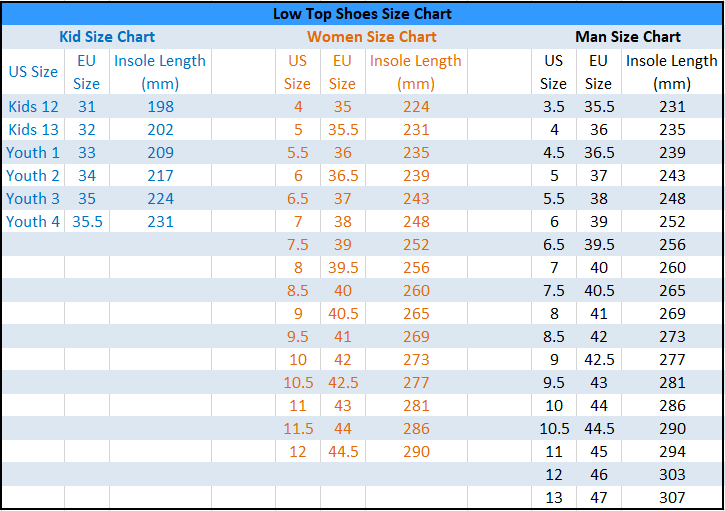Select men's EU size 47 cell

598,498
